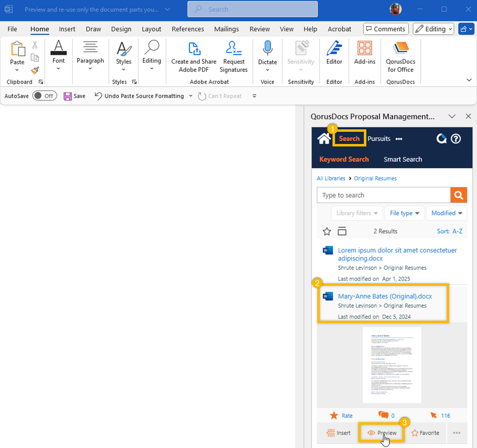Viewport: 477px width, 448px height.
Task: Click the Mary-Anne Bates document thumbnail
Action: 392,365
